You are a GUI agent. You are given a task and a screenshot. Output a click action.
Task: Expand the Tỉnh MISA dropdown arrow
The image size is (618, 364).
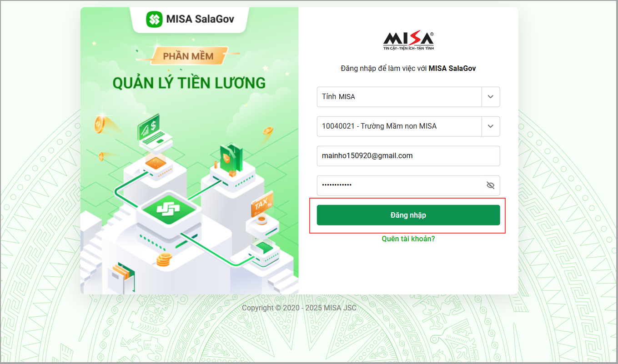pos(490,97)
